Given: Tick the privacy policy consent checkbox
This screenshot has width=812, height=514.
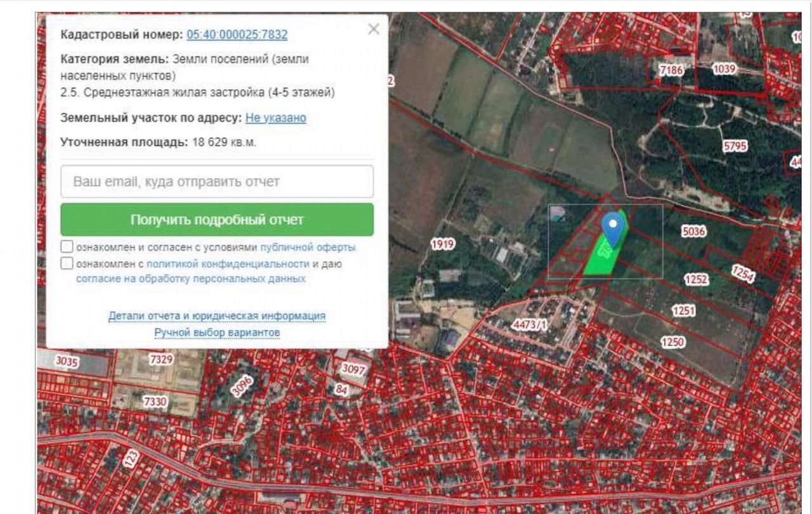Looking at the screenshot, I should point(67,263).
